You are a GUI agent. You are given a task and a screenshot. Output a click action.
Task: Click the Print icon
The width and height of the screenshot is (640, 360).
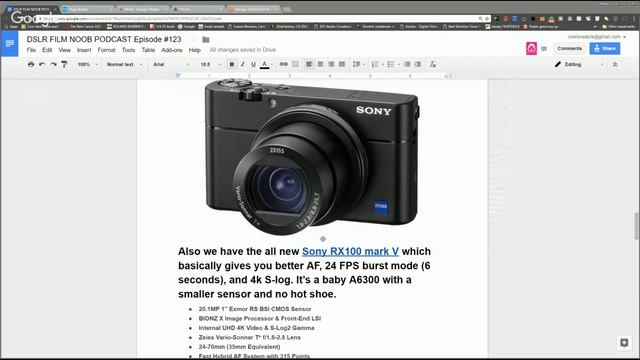(x=31, y=64)
